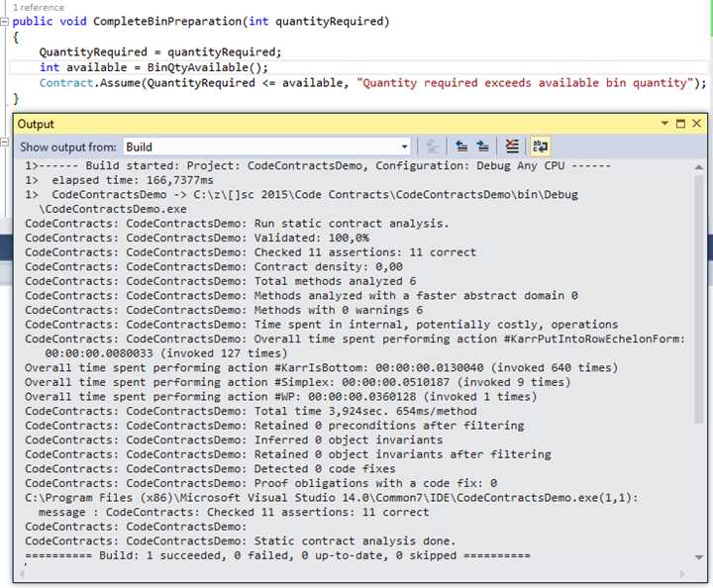This screenshot has width=713, height=588.
Task: Click the Output scrollbar up arrow
Action: (699, 167)
